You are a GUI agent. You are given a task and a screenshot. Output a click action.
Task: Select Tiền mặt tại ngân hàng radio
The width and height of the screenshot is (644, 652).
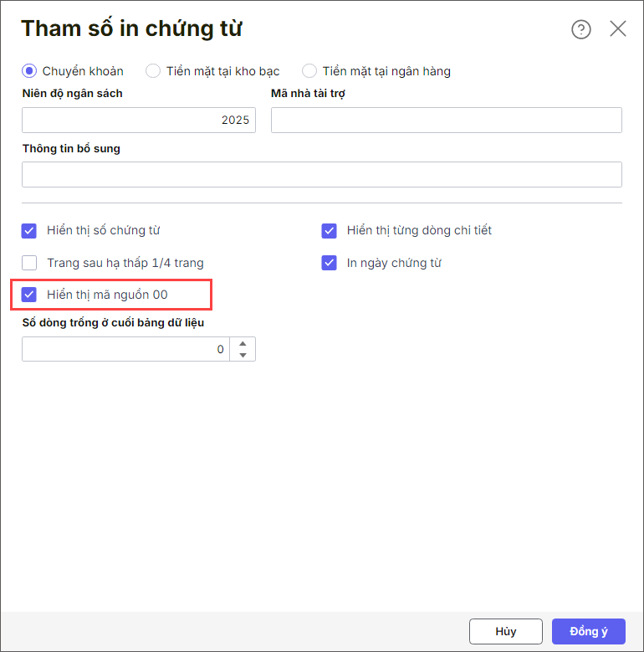tap(309, 71)
